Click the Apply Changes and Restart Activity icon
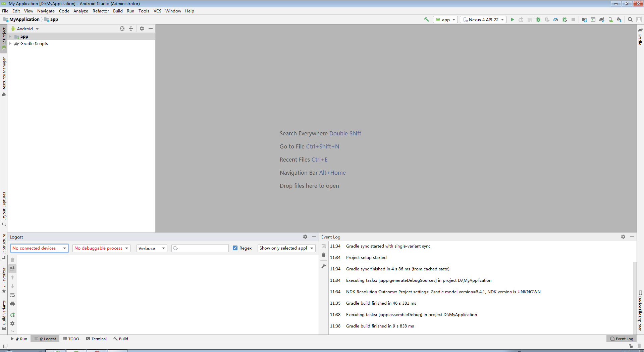 pyautogui.click(x=521, y=19)
